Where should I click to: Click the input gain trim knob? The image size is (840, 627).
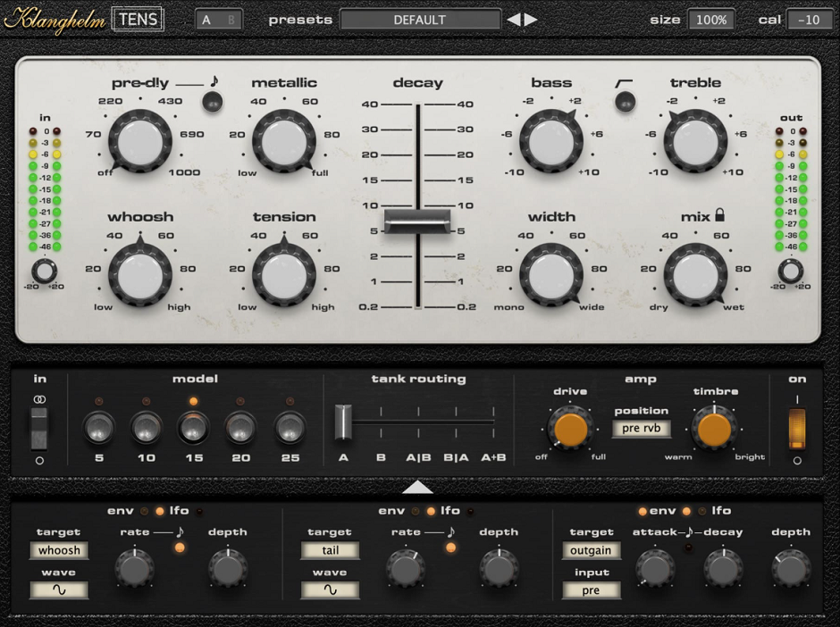[44, 271]
